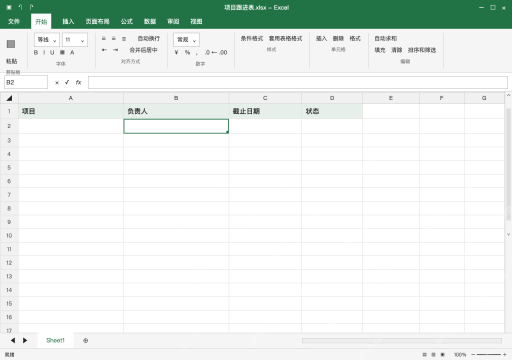
Task: Select cell containing 项目
Action: (x=71, y=111)
